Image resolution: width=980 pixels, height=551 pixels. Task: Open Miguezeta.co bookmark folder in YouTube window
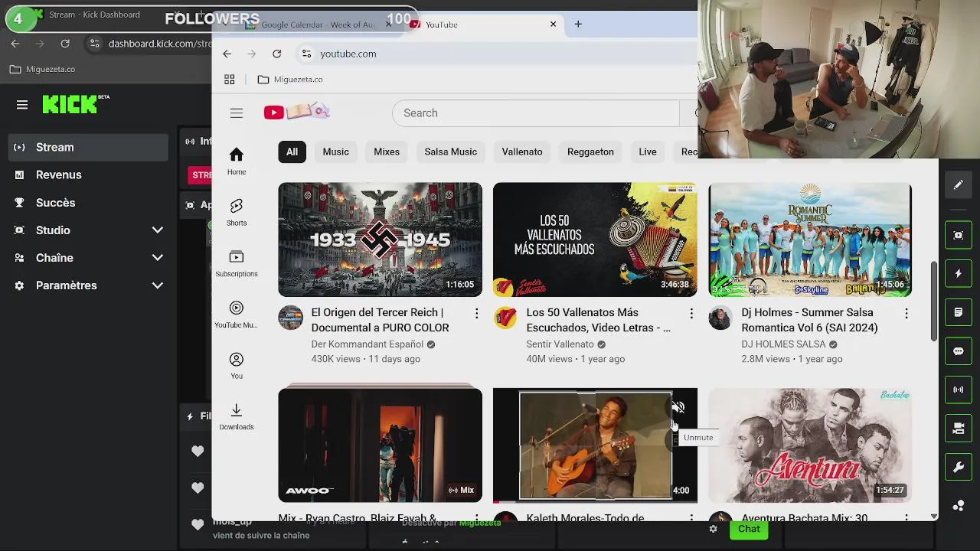click(290, 80)
